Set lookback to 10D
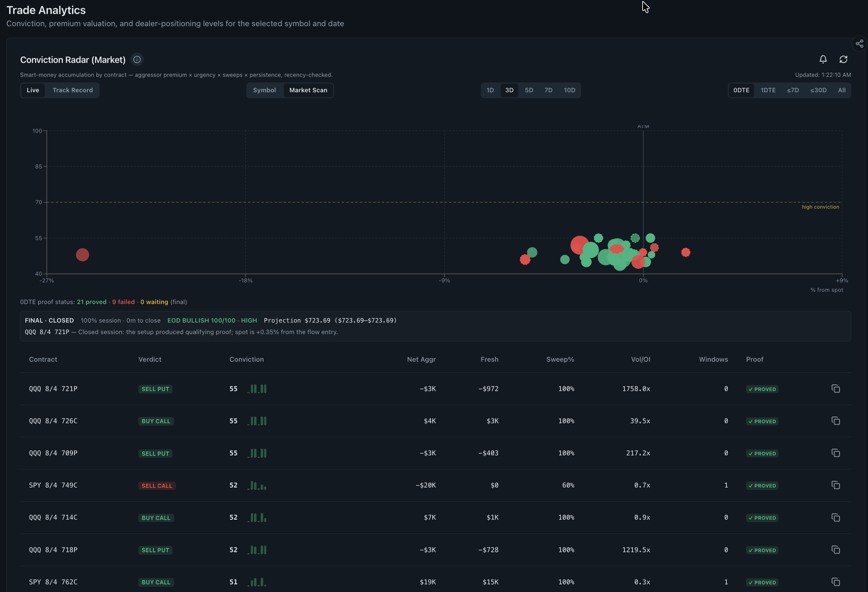This screenshot has height=592, width=868. pos(569,90)
